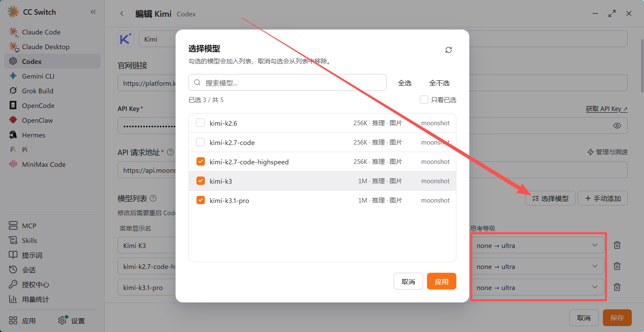This screenshot has width=644, height=332.
Task: Click the 保存 button
Action: (x=617, y=318)
